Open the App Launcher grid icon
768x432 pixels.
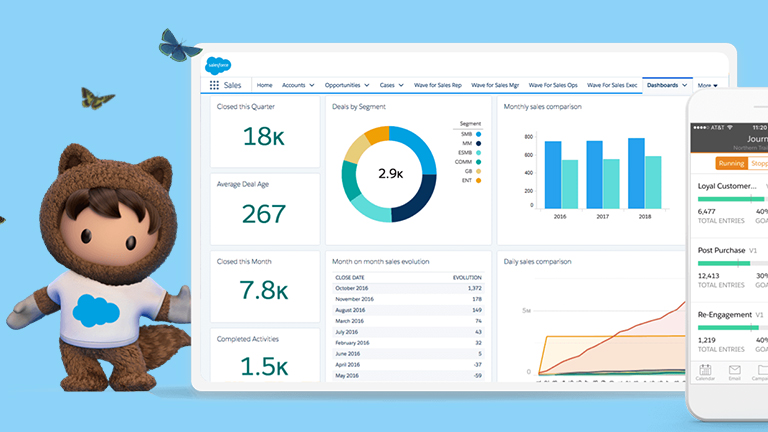[214, 86]
